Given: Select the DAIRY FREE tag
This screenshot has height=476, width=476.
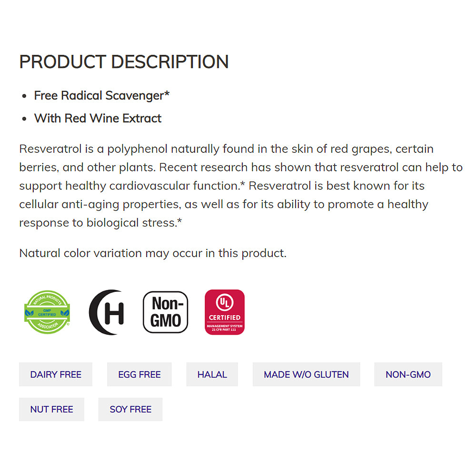Looking at the screenshot, I should [x=56, y=375].
